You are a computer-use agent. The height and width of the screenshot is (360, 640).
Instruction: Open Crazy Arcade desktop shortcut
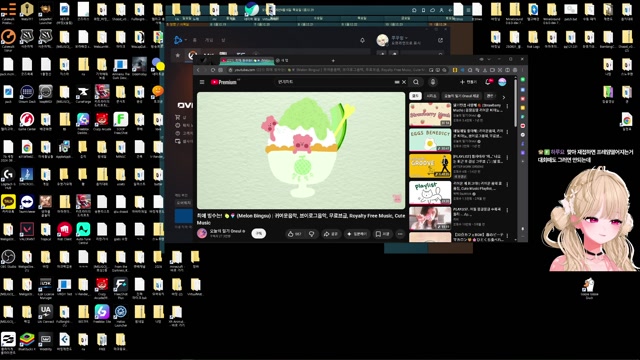coord(102,121)
